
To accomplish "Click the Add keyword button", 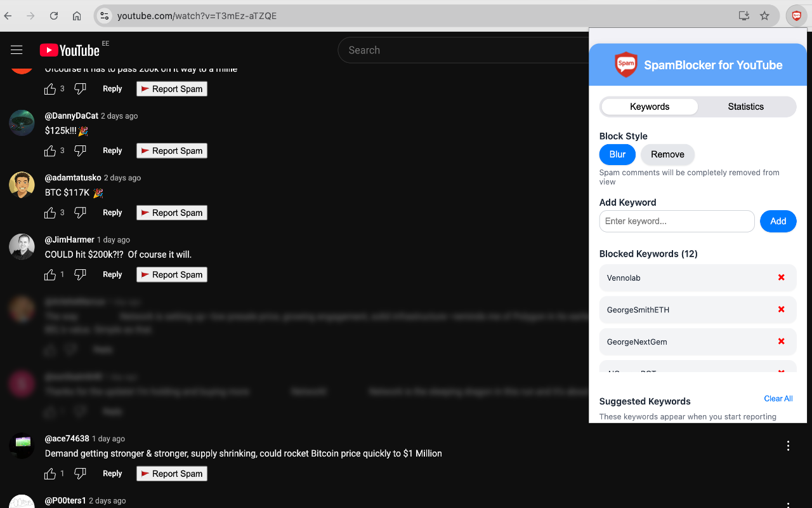I will [778, 221].
